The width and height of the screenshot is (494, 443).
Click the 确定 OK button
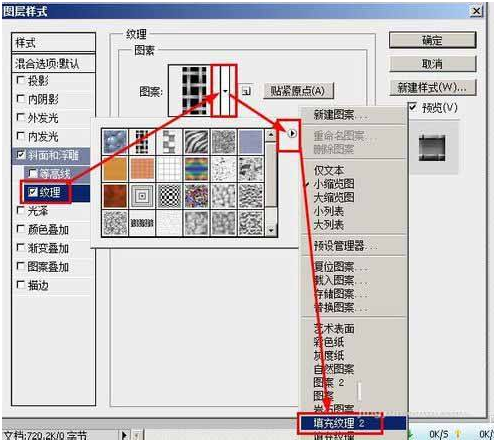pyautogui.click(x=433, y=40)
